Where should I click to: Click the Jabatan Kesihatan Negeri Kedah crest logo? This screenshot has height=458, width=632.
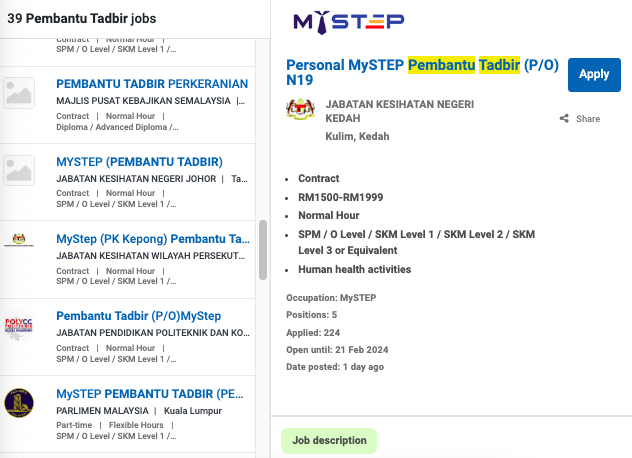[x=300, y=110]
